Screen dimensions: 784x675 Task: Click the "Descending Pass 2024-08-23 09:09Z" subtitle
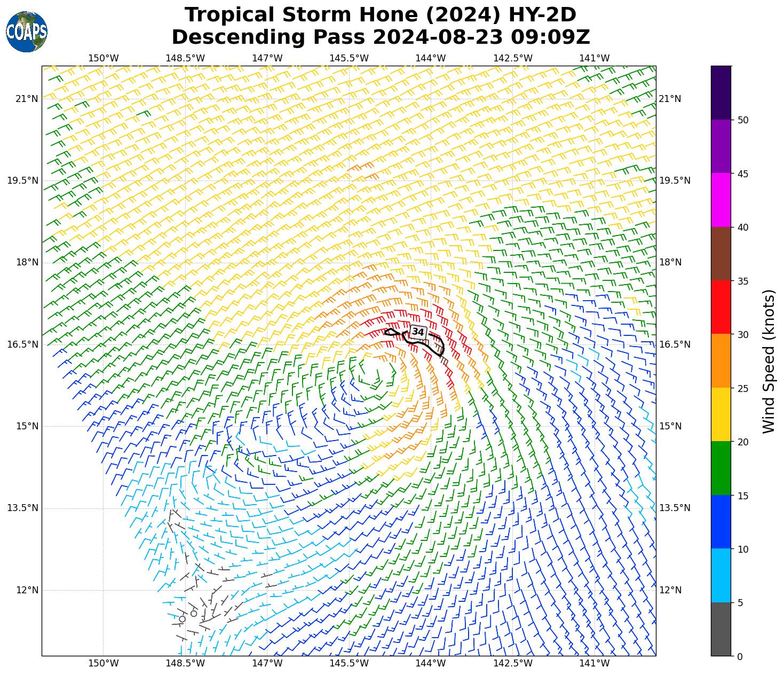381,37
